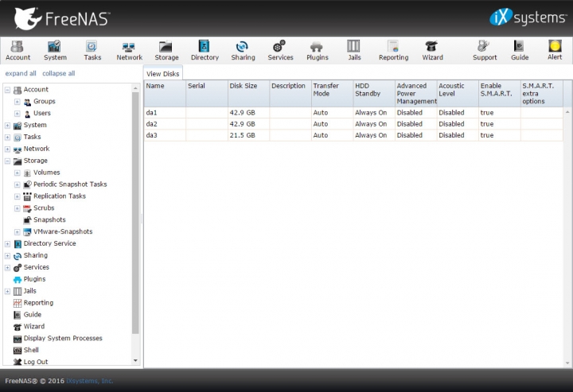Sort by the HDD Standby column header
573x392 pixels.
[374, 94]
